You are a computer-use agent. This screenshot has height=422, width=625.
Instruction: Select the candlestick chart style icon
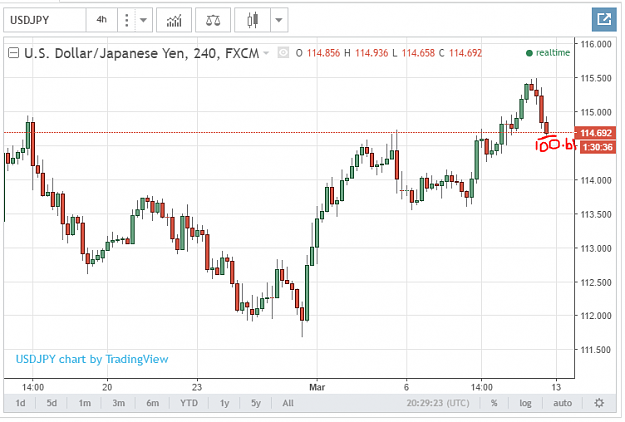(x=252, y=20)
